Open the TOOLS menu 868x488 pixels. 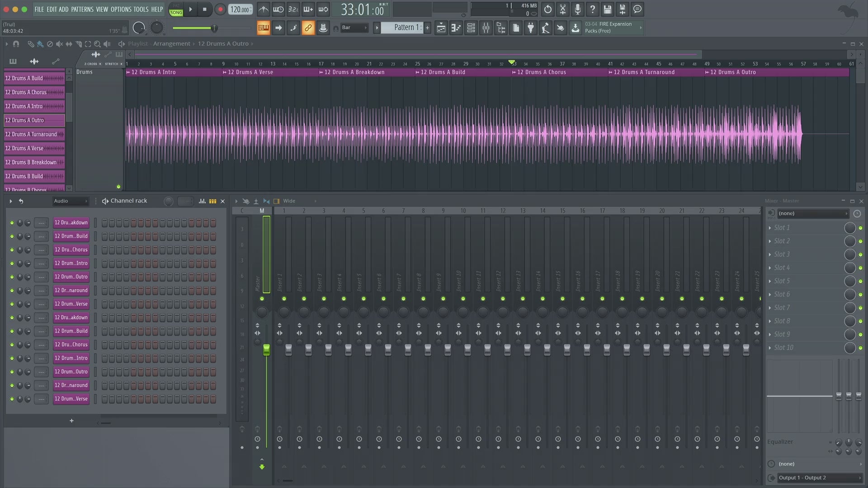tap(141, 9)
